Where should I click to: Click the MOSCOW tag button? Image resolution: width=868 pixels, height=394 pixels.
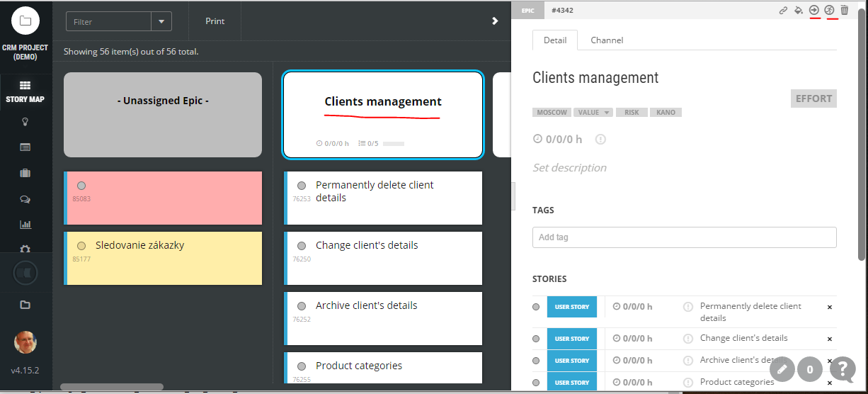click(x=552, y=113)
